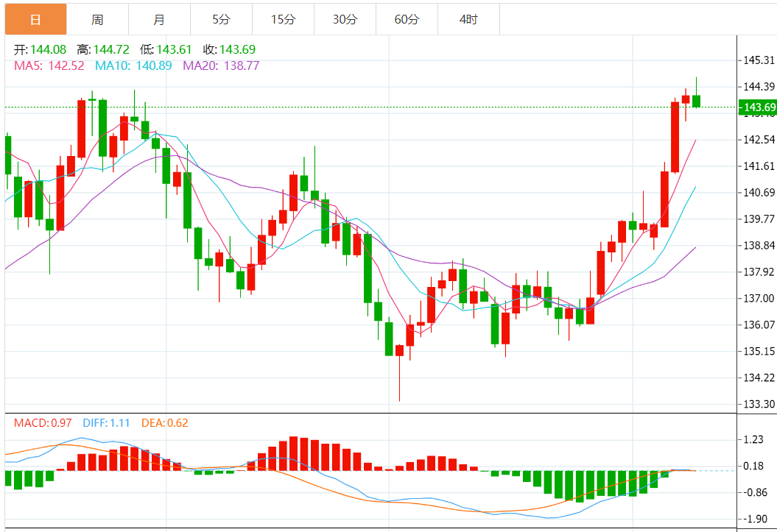Image resolution: width=777 pixels, height=532 pixels.
Task: Click the 139.77 price axis label
Action: 759,219
